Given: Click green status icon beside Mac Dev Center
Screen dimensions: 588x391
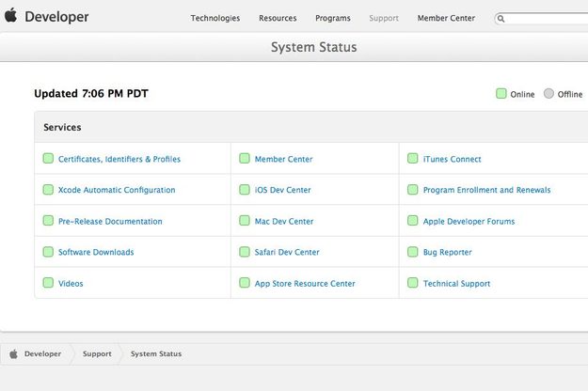Looking at the screenshot, I should click(x=245, y=221).
